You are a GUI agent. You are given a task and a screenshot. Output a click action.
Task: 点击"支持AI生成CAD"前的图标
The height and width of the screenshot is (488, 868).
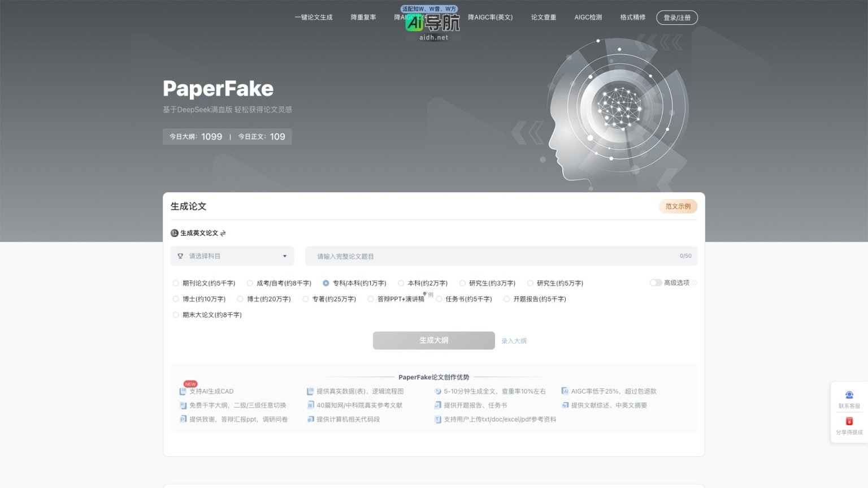[x=183, y=391]
